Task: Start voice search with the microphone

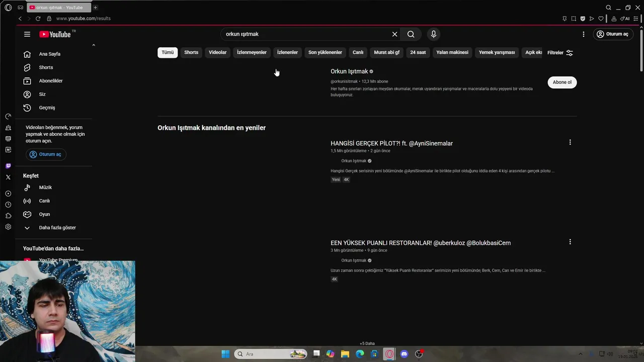Action: 434,34
